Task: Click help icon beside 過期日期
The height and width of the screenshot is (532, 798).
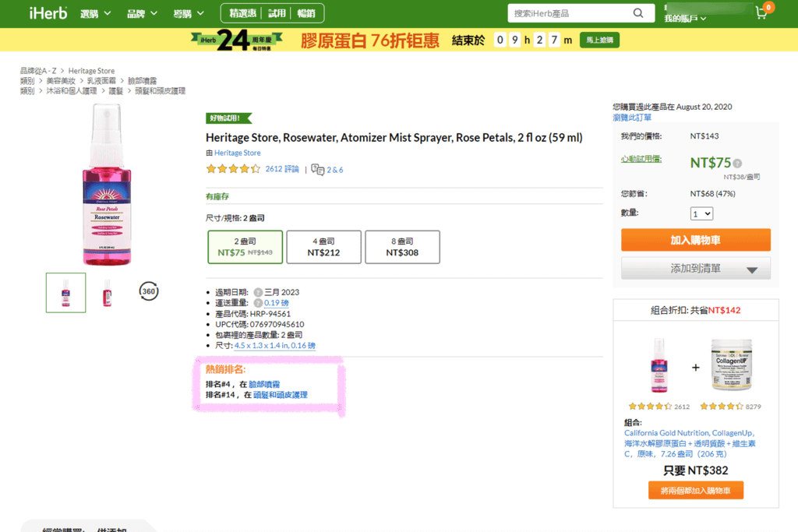Action: tap(258, 292)
